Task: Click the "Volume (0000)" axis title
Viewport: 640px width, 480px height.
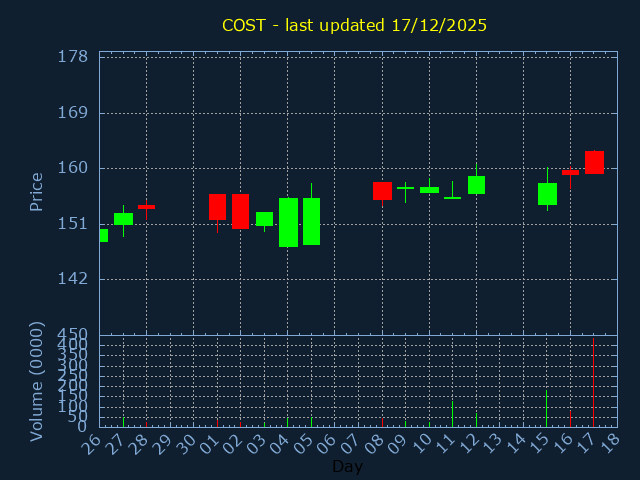Action: tap(36, 382)
